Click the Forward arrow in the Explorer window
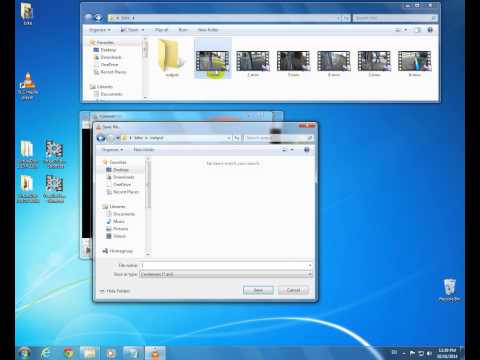 99,18
